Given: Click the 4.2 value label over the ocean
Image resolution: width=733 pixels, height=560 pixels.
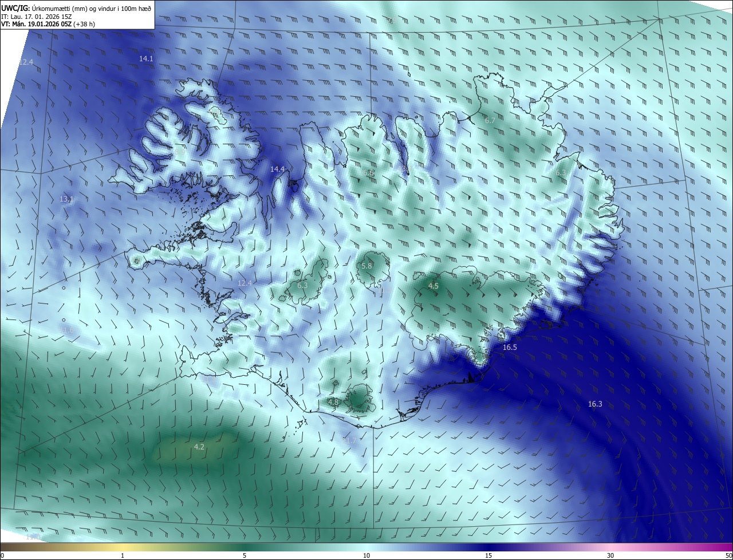Looking at the screenshot, I should point(199,447).
